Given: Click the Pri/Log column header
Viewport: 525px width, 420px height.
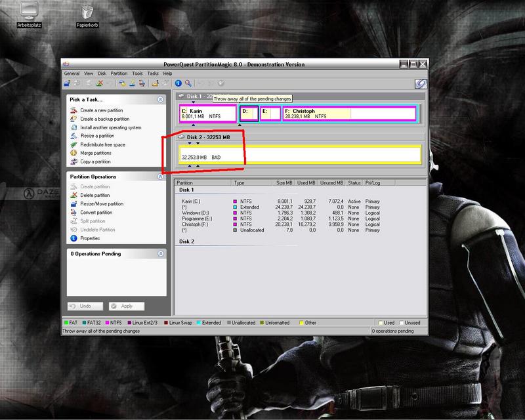Looking at the screenshot, I should tap(379, 183).
